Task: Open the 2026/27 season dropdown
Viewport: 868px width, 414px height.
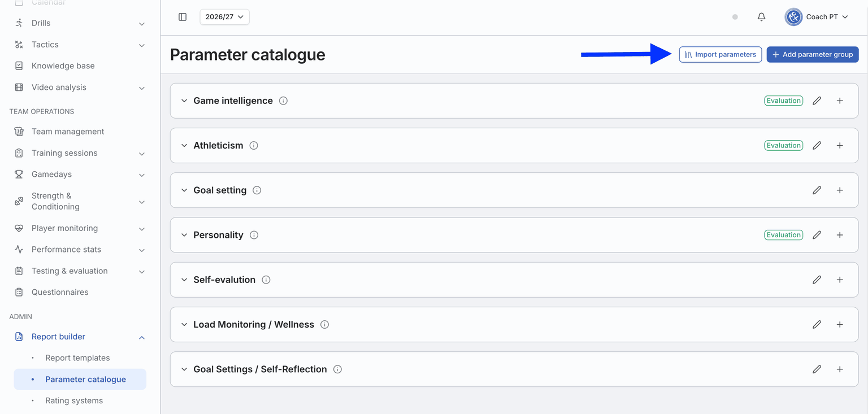Action: click(224, 17)
